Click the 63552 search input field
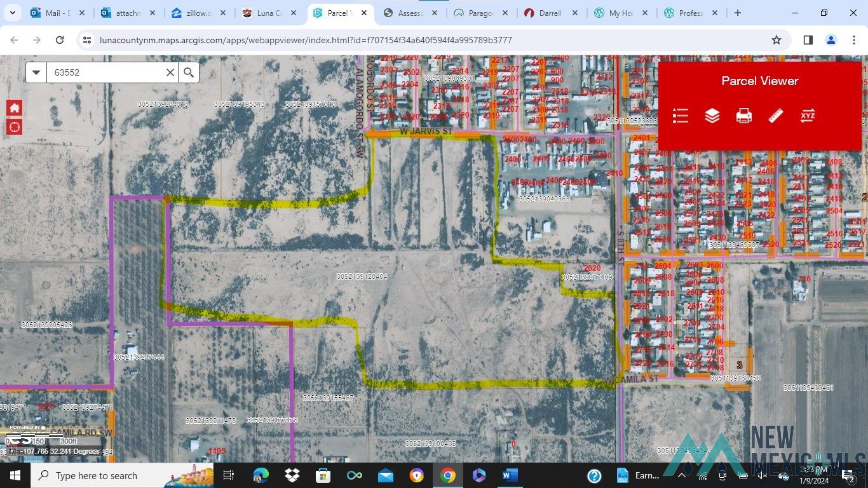Image resolution: width=868 pixels, height=488 pixels. (105, 72)
